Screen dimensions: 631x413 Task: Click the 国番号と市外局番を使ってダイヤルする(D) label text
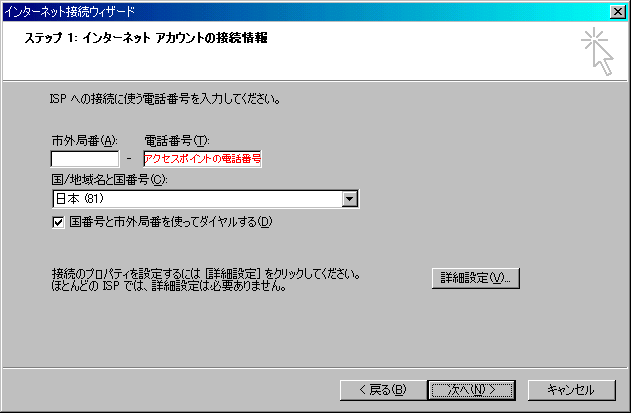click(171, 222)
